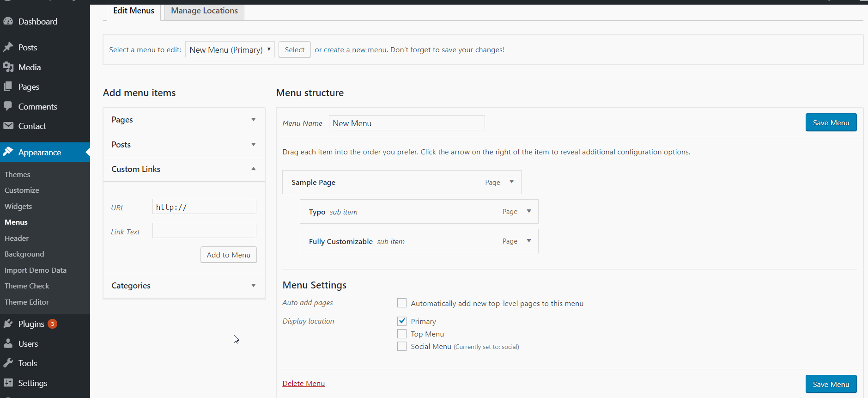The height and width of the screenshot is (398, 868).
Task: Click the top Save Menu button
Action: tap(831, 122)
